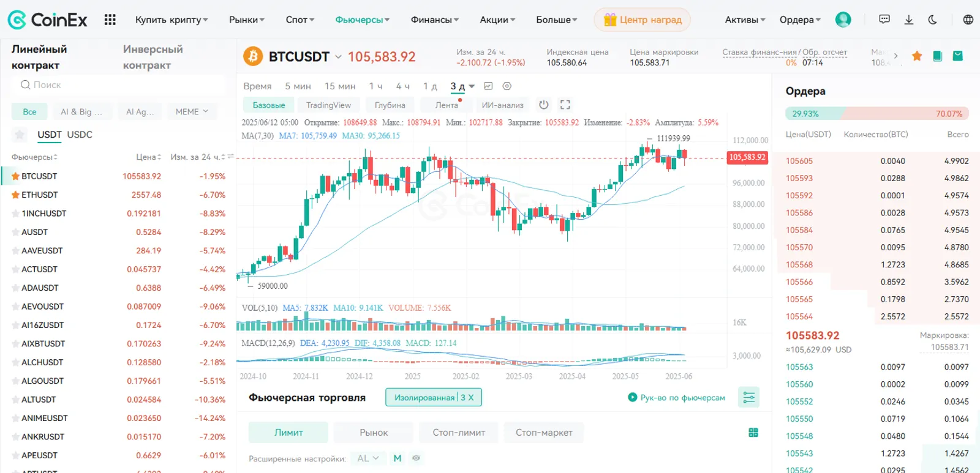Open the AL advanced settings dropdown

(x=368, y=458)
